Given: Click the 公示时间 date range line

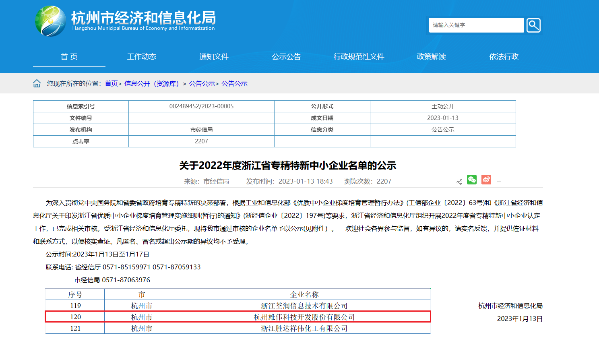Looking at the screenshot, I should pos(97,254).
